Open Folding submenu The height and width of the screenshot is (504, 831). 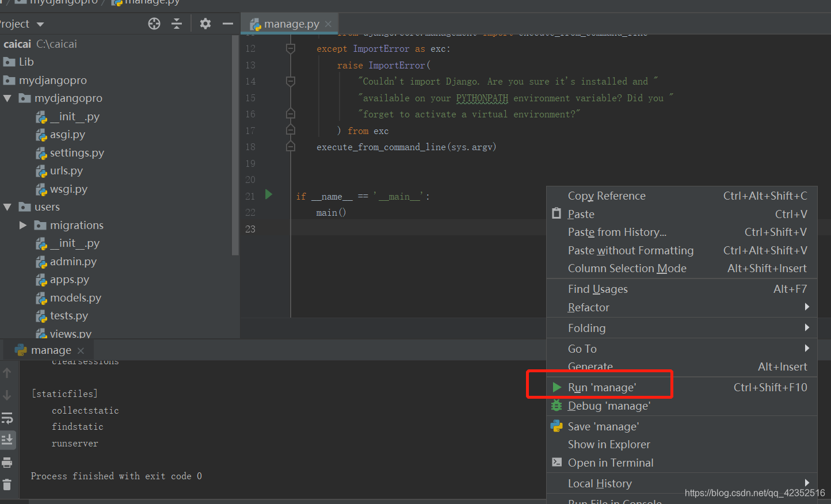tap(682, 329)
